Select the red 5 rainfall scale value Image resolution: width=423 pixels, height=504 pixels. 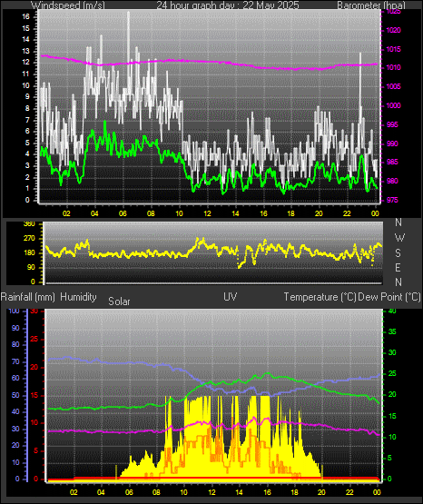[x=35, y=451]
